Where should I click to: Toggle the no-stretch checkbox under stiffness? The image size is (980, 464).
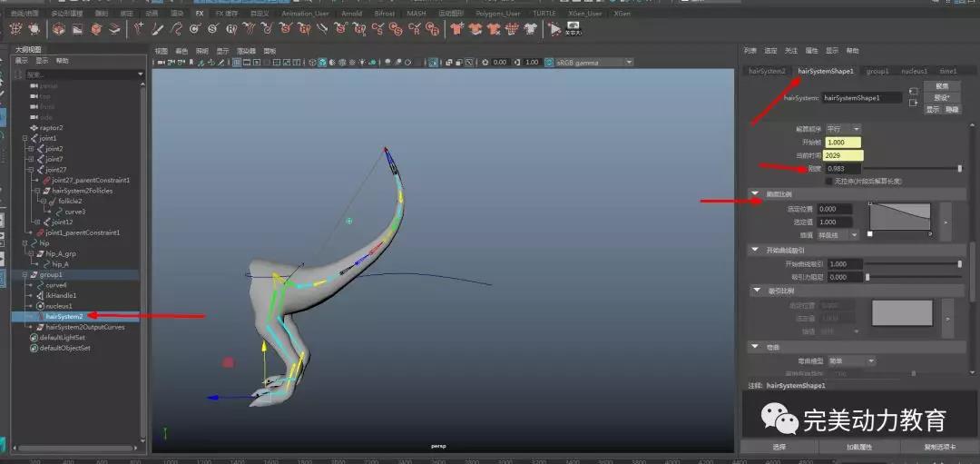[828, 181]
